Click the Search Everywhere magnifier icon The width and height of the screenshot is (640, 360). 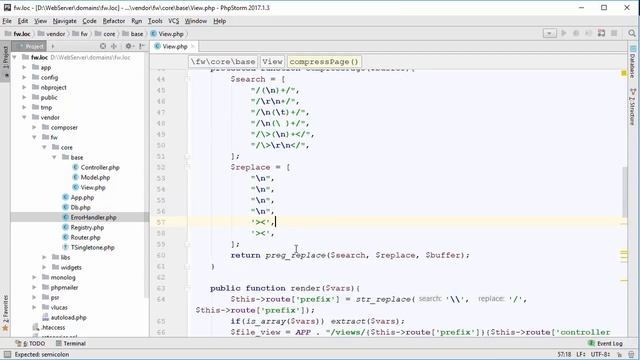click(632, 33)
